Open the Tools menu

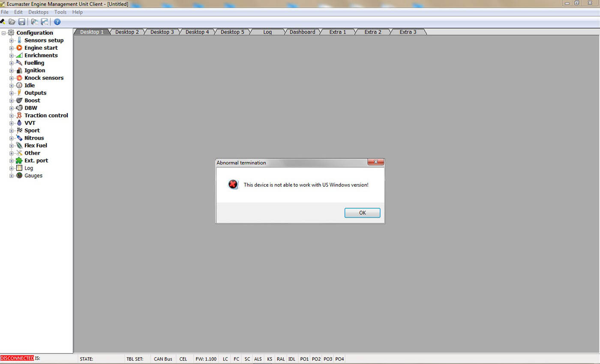coord(60,12)
